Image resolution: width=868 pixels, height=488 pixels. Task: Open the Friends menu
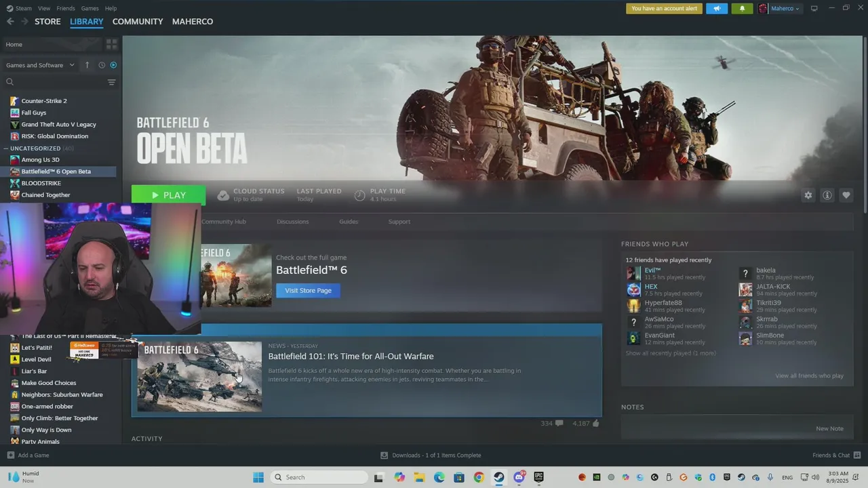(66, 8)
